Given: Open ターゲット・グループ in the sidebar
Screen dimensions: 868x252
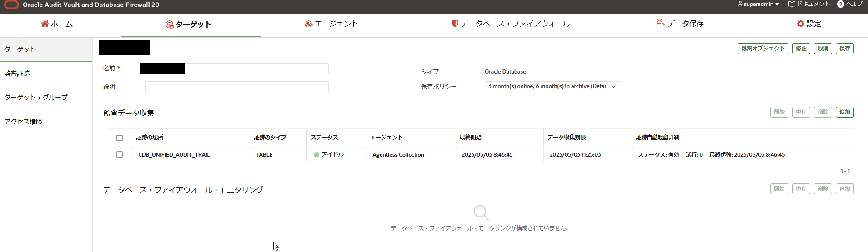Looking at the screenshot, I should click(x=46, y=98).
